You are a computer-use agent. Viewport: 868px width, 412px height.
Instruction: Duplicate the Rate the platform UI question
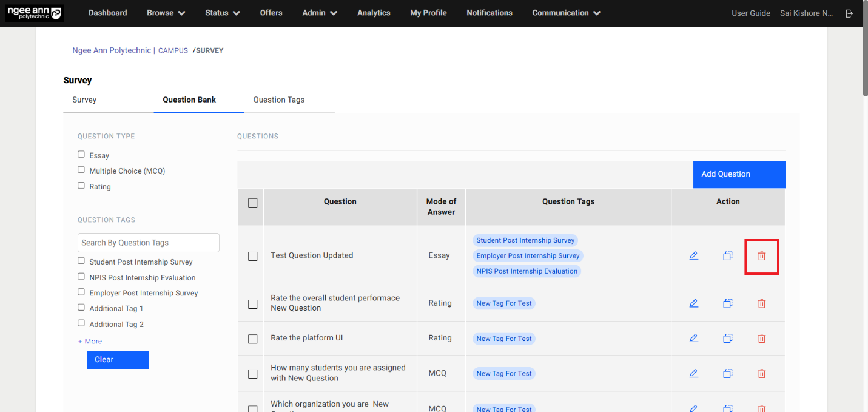pos(728,339)
